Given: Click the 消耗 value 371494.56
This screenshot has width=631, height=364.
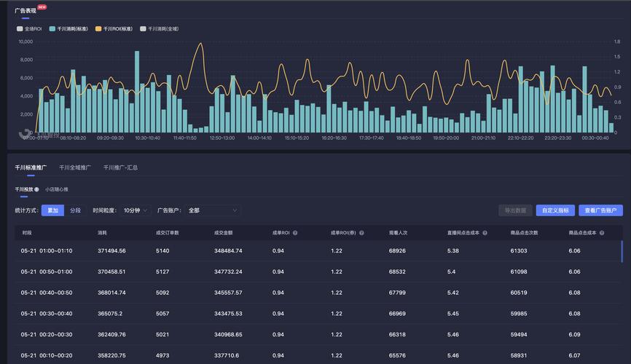Looking at the screenshot, I should 111,250.
